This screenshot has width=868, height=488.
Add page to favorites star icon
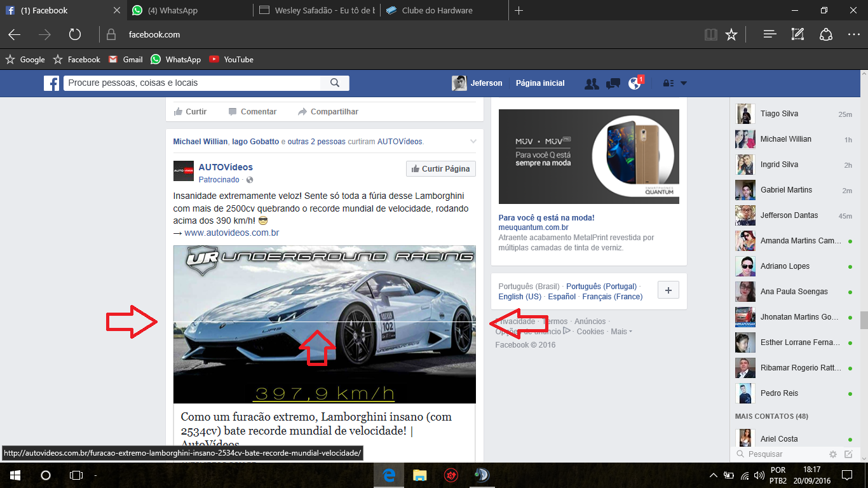pos(731,35)
